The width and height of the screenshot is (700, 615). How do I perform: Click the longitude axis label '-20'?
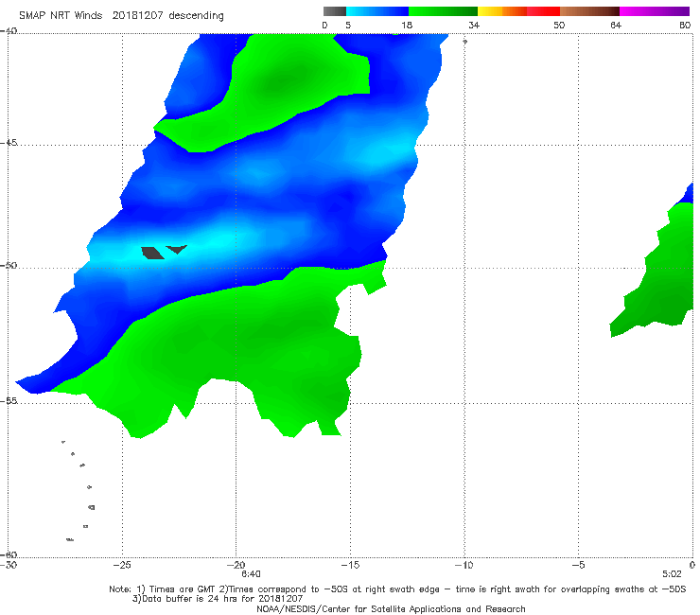[236, 565]
